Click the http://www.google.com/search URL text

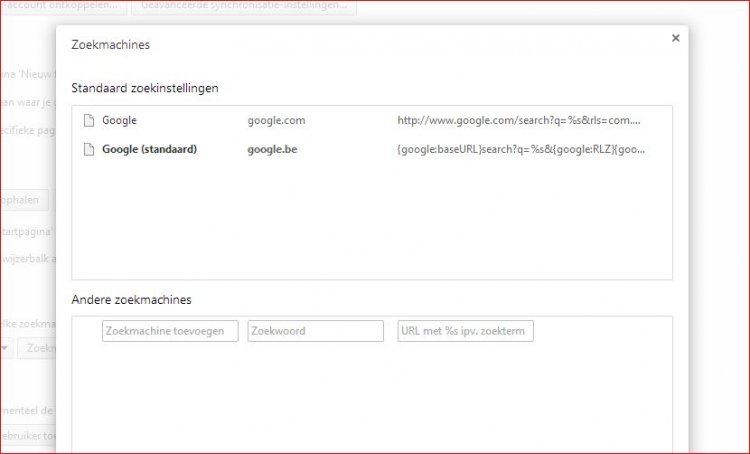(x=518, y=121)
